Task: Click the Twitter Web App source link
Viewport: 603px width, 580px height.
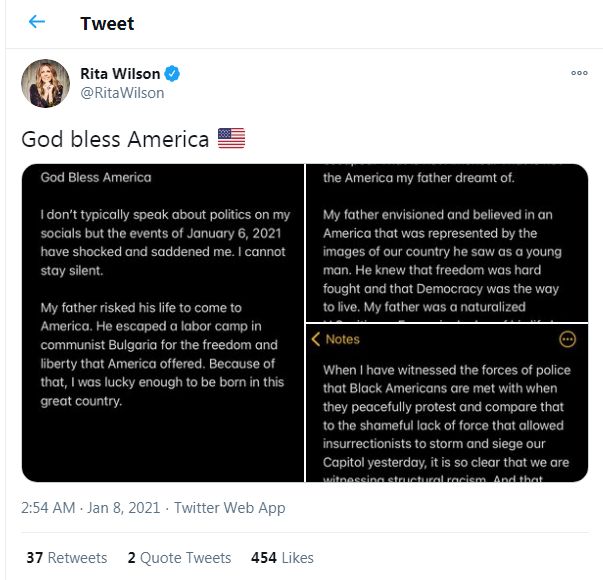Action: click(x=230, y=508)
